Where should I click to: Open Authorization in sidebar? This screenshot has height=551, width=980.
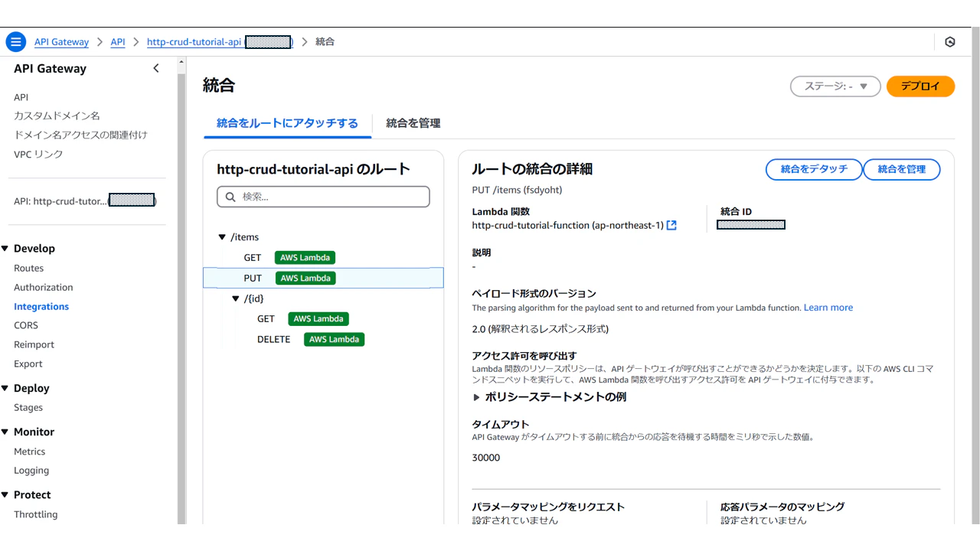[44, 288]
